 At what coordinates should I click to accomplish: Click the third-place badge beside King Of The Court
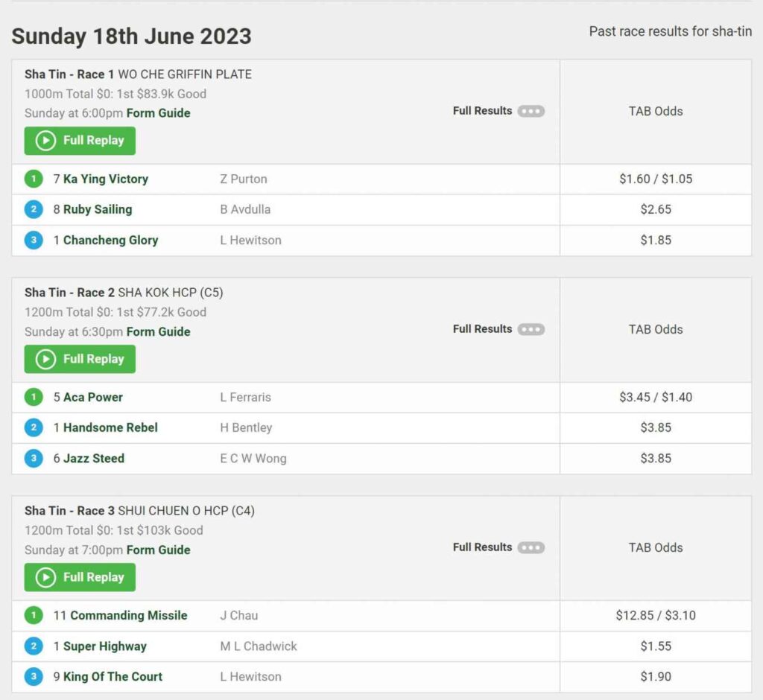[x=34, y=676]
